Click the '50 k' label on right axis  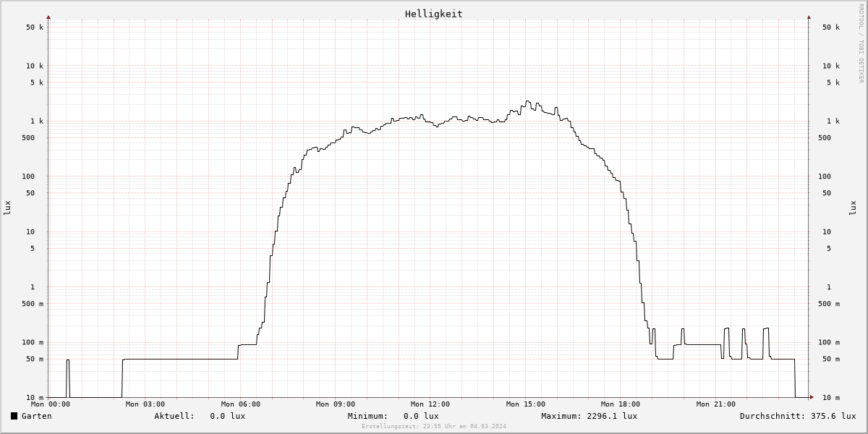pos(831,27)
